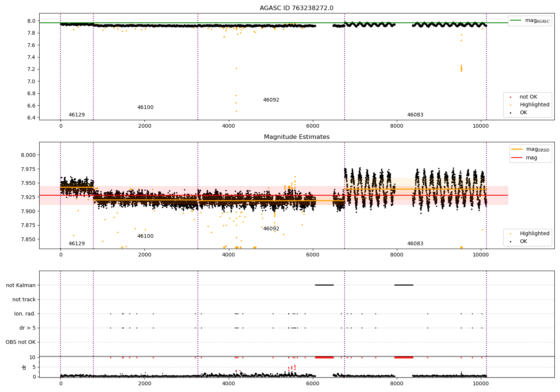Image resolution: width=560 pixels, height=392 pixels.
Task: Click the "not Kalman" axis label
Action: tap(21, 286)
